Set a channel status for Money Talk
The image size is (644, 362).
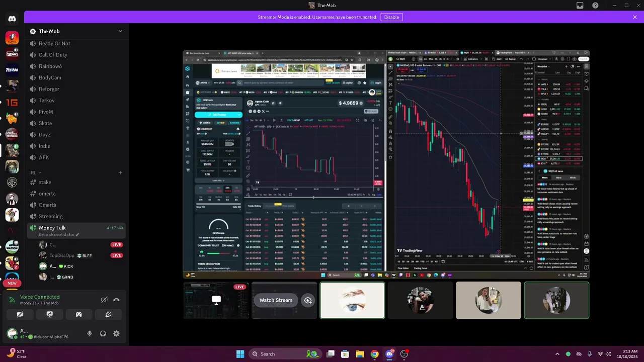point(59,235)
